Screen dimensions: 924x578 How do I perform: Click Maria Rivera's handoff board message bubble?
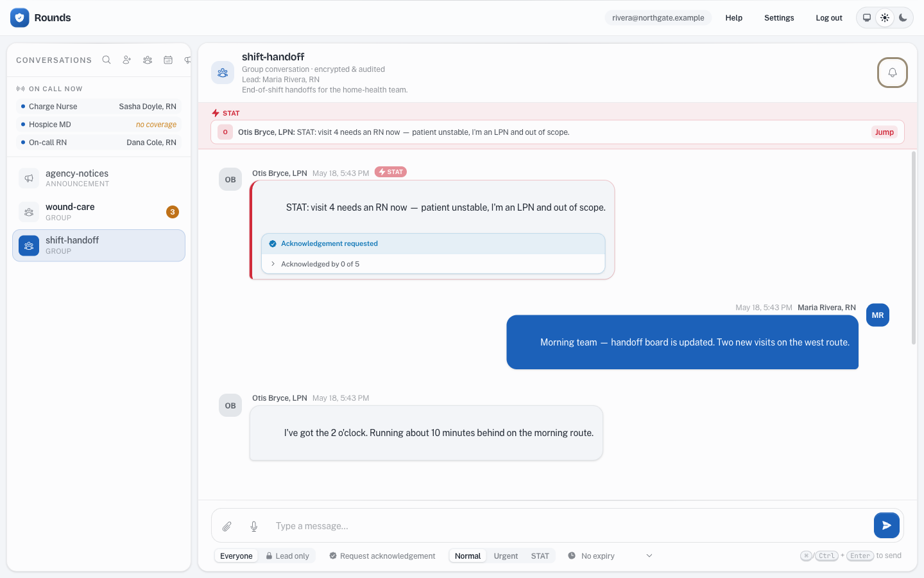pyautogui.click(x=683, y=342)
